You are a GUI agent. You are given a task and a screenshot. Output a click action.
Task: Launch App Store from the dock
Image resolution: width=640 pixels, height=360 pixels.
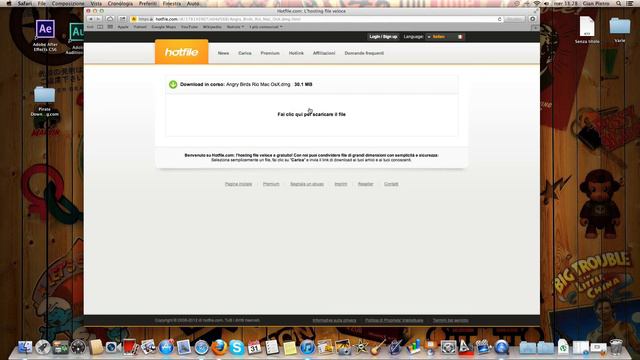coord(166,347)
